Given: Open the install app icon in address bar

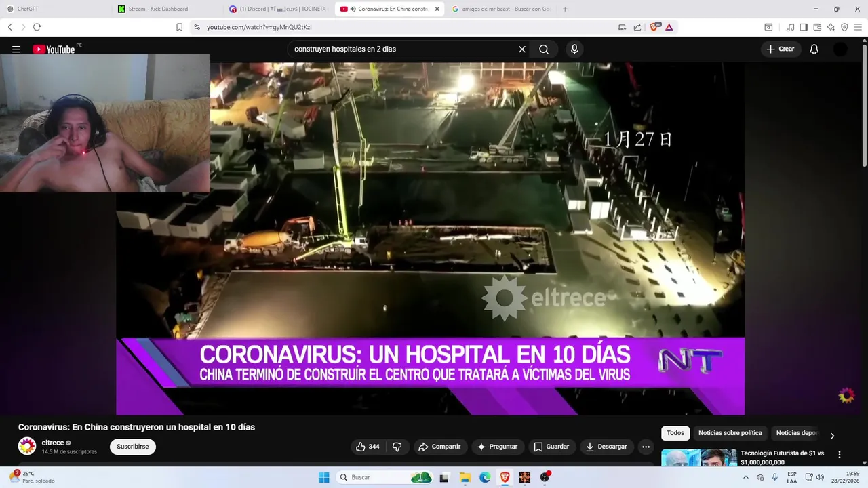Looking at the screenshot, I should [x=622, y=27].
